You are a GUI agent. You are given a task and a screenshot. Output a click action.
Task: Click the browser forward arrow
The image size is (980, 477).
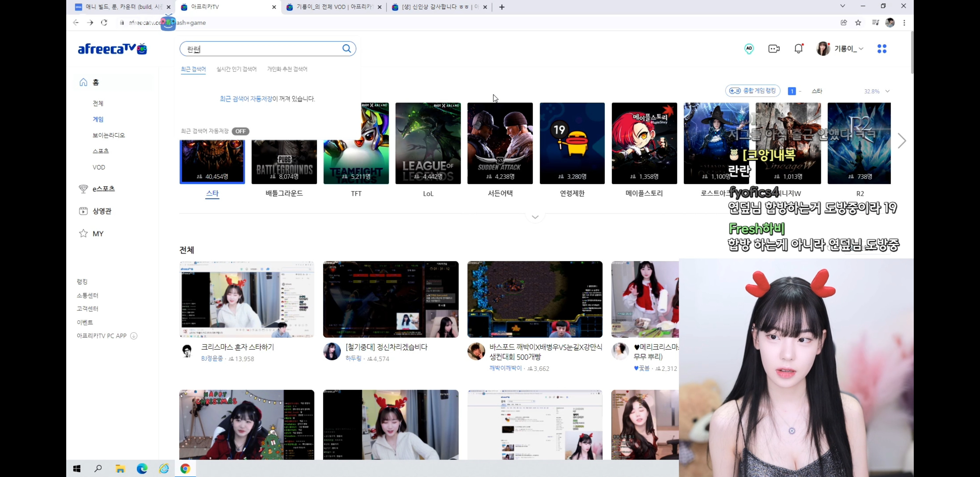click(90, 23)
